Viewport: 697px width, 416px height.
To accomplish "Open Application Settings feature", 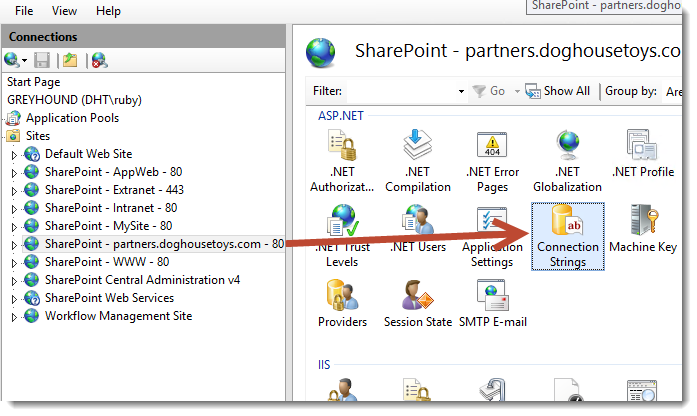I will pos(492,237).
